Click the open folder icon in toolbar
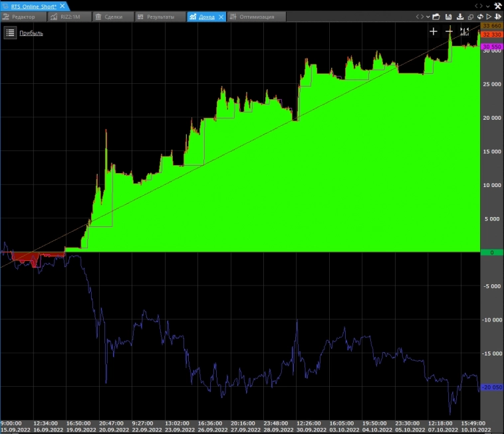Viewport: 504px width, 434px height. coord(438,17)
